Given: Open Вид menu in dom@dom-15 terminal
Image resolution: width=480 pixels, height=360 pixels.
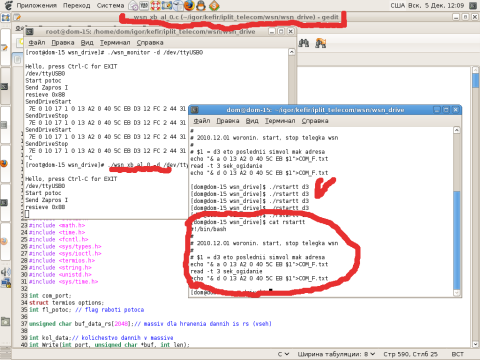Looking at the screenshot, I should point(252,121).
